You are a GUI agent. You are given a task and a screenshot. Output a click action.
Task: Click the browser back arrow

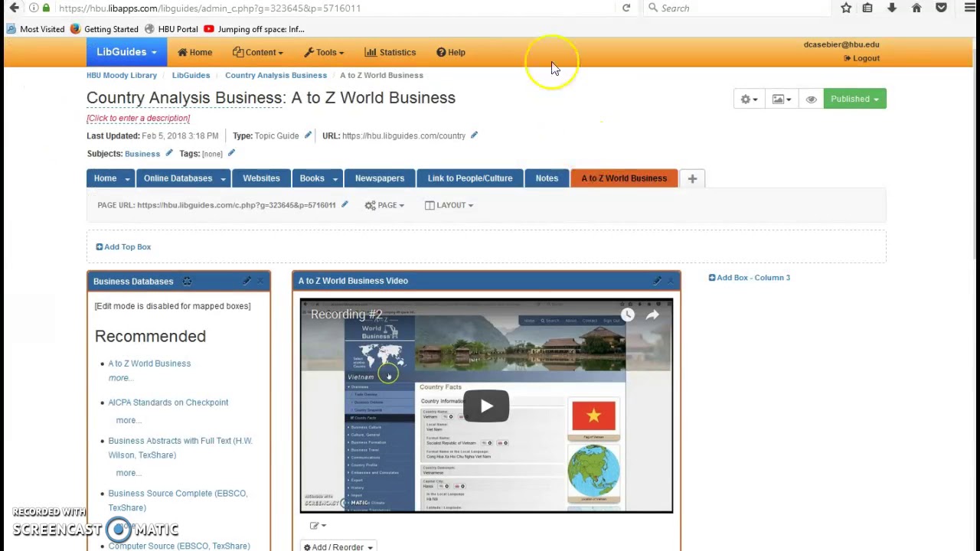(x=14, y=8)
